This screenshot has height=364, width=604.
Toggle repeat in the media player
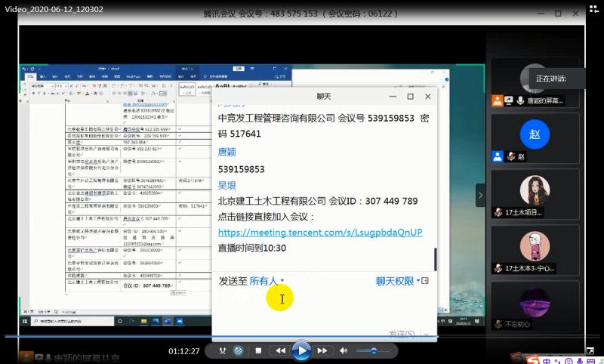tap(239, 350)
